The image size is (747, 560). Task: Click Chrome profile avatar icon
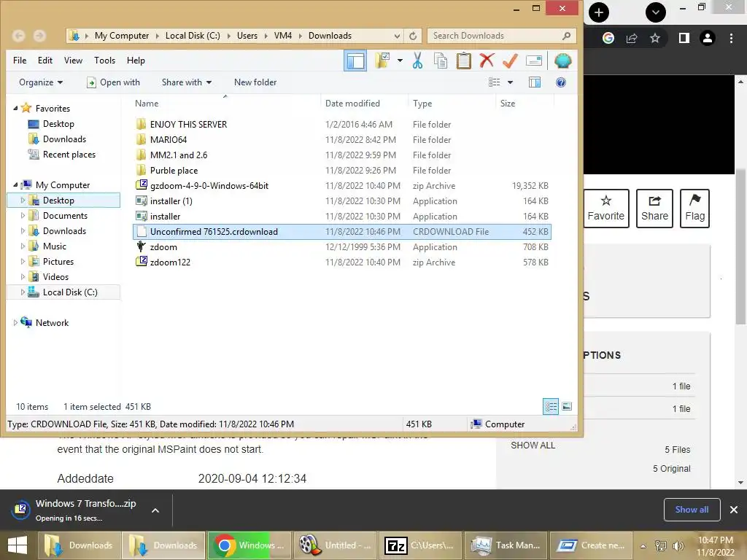(708, 38)
